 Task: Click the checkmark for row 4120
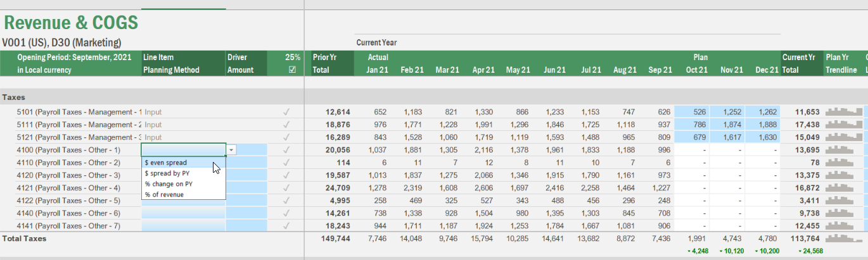click(286, 175)
